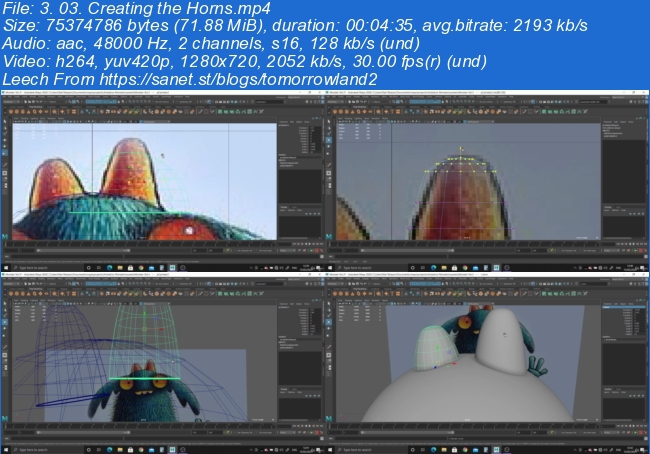
Task: Open the viewport Lighting menu in bottom-right frame
Action: [x=358, y=301]
